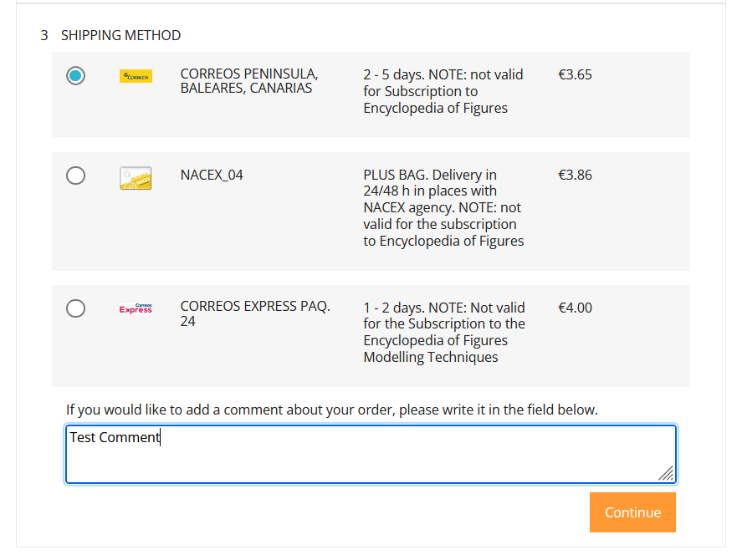Click the comment box resize handle
The width and height of the screenshot is (737, 560).
(x=667, y=474)
